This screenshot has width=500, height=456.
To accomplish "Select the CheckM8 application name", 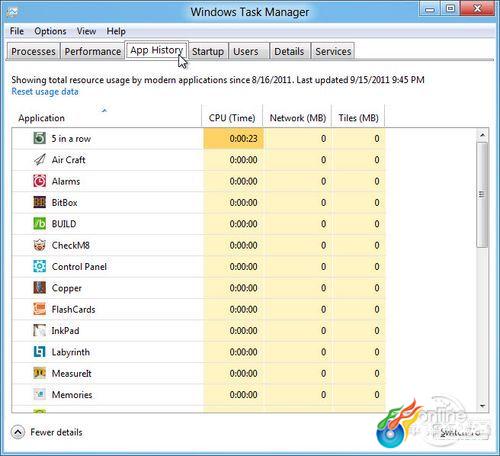I will [x=71, y=245].
